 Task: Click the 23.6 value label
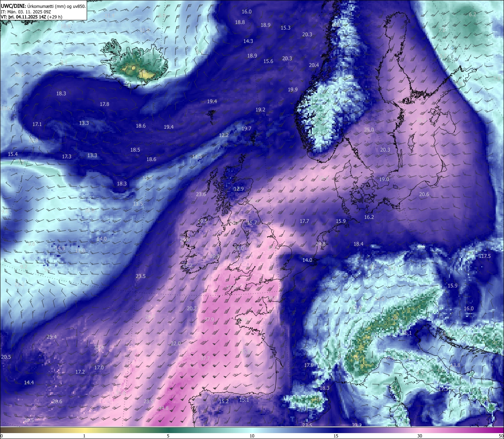(201, 194)
